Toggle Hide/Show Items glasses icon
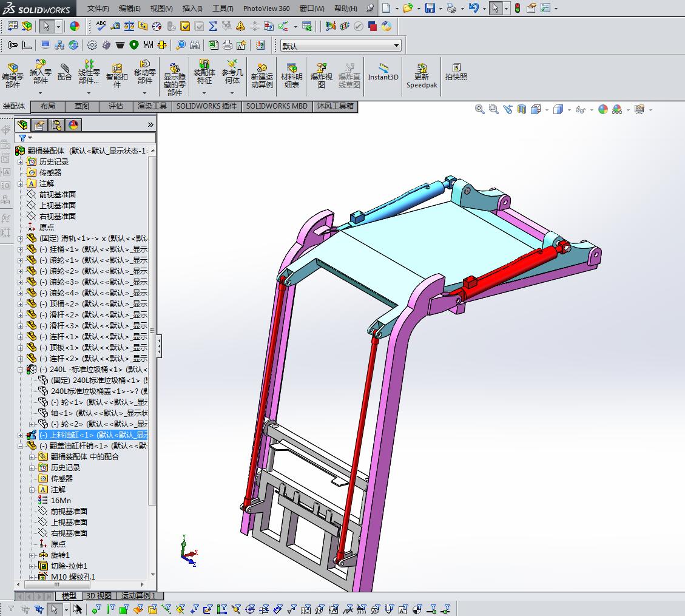The image size is (685, 616). tap(581, 109)
